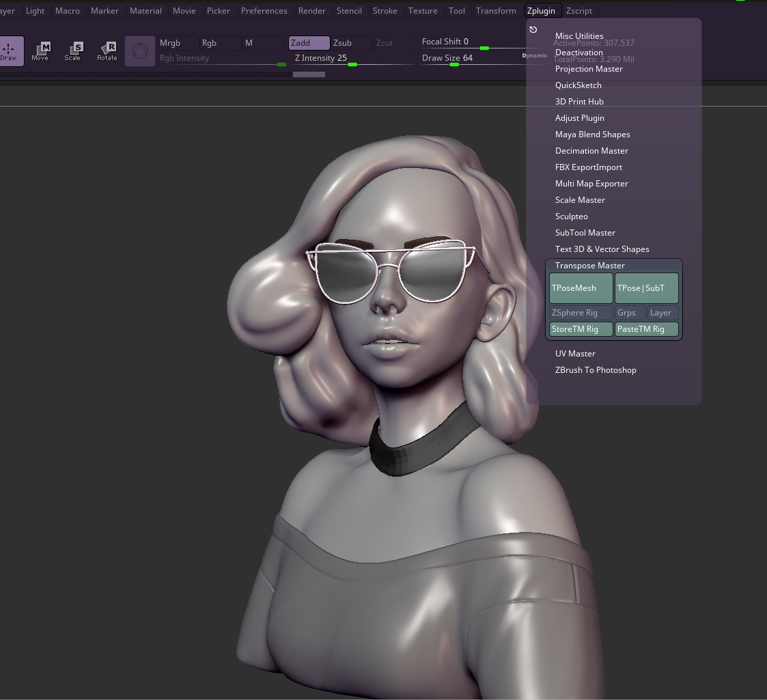The width and height of the screenshot is (767, 700).
Task: Open the Material menu
Action: coord(145,11)
